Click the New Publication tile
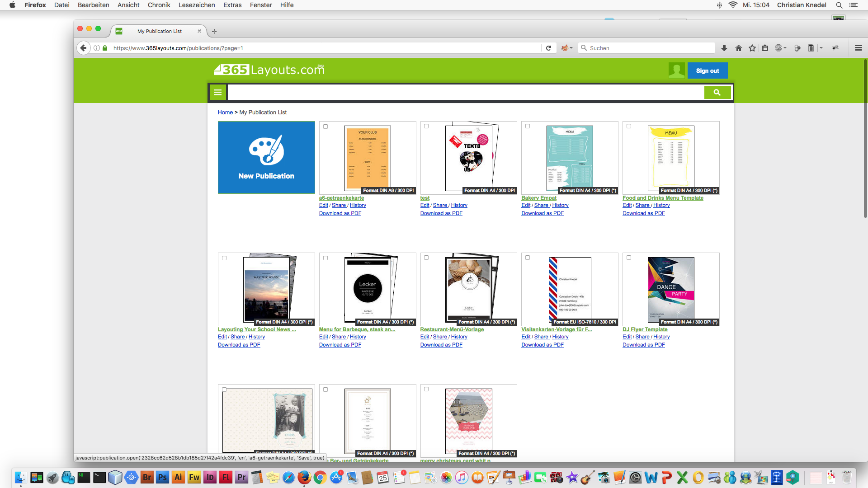 click(266, 157)
